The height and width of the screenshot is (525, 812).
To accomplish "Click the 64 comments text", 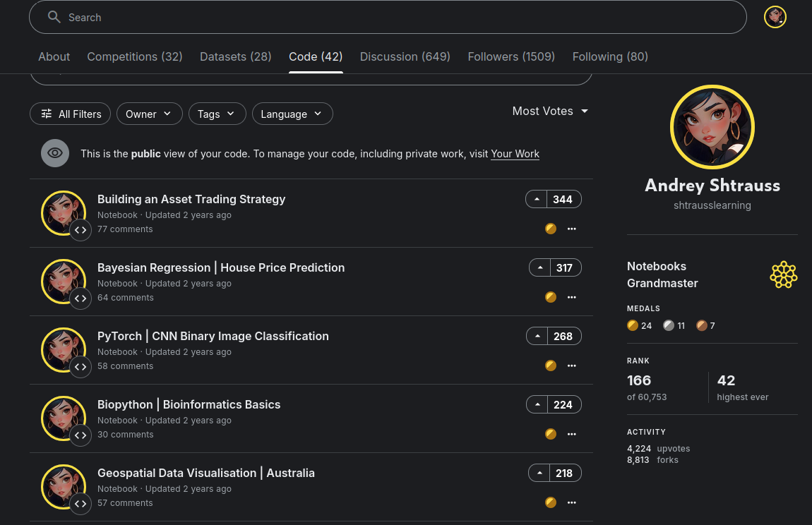I will pyautogui.click(x=126, y=298).
